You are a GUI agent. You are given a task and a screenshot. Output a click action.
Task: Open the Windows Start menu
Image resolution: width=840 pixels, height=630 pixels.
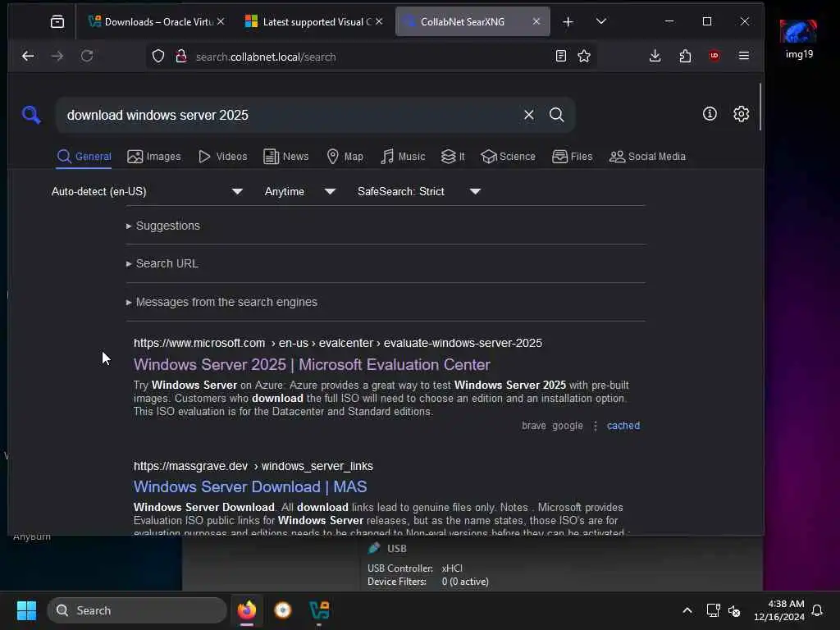tap(26, 610)
